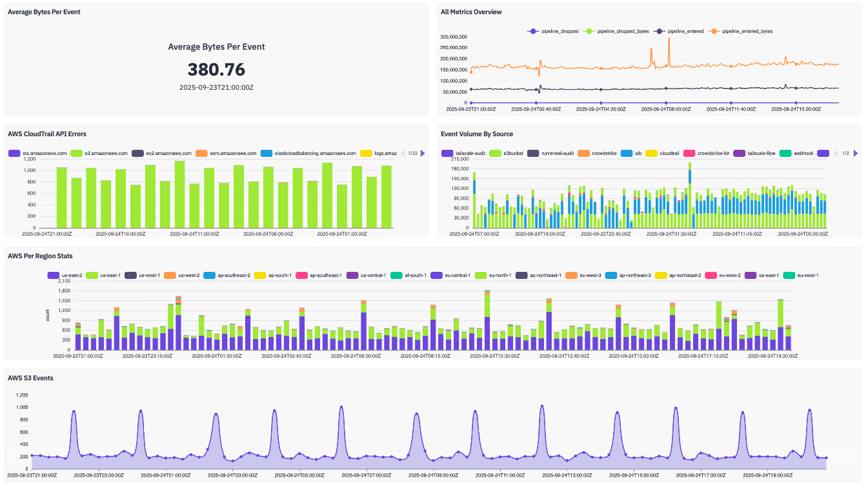Toggle the pipeline_dropped series in All Metrics legend

coord(553,31)
